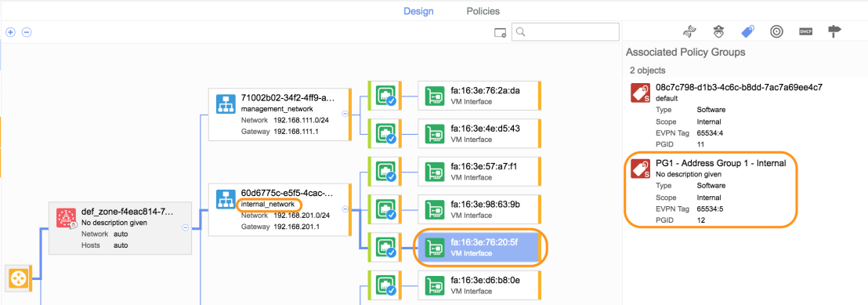Switch to the Design tab
868x305 pixels.
point(418,11)
